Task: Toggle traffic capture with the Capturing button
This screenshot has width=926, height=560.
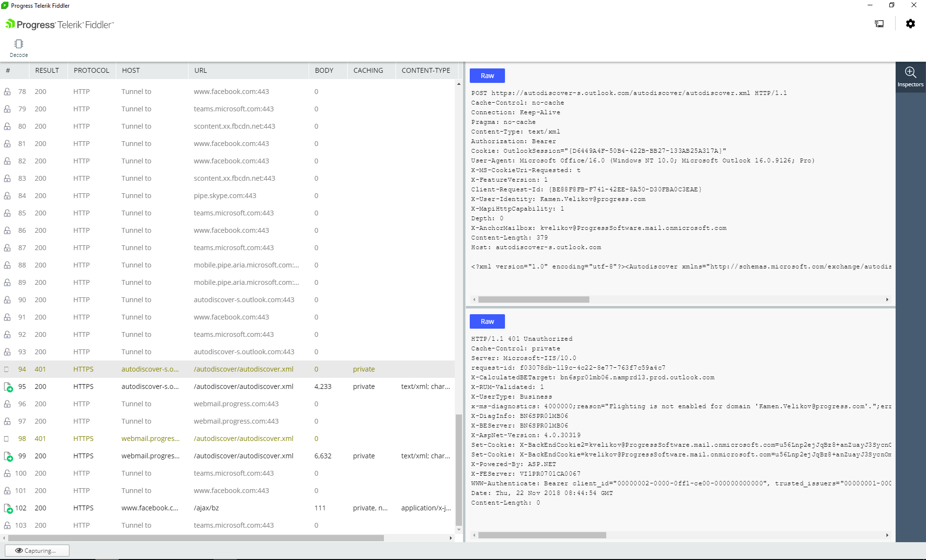Action: [x=37, y=550]
